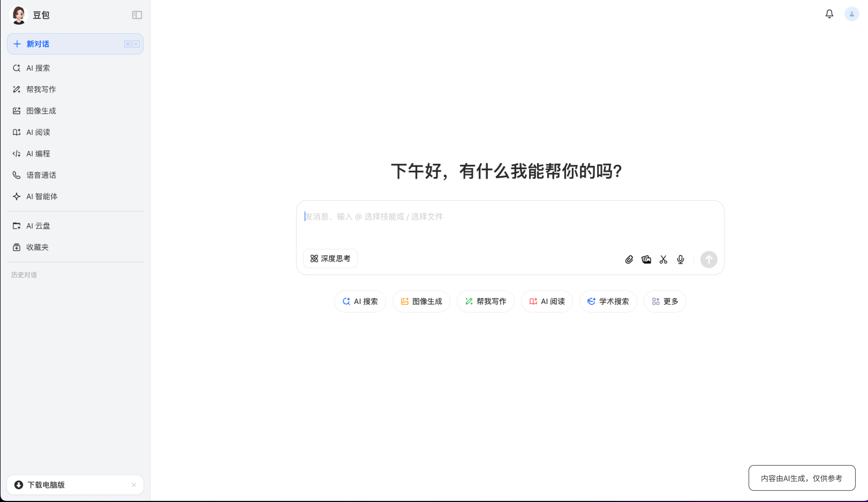The height and width of the screenshot is (502, 868).
Task: Click the image upload icon in input box
Action: (x=646, y=259)
